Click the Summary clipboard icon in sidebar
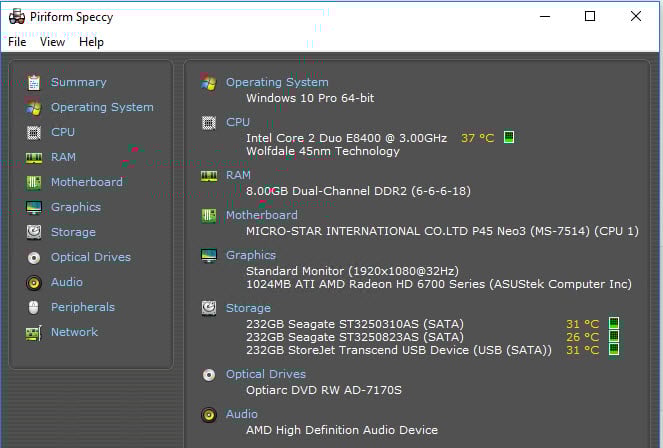 pos(34,82)
